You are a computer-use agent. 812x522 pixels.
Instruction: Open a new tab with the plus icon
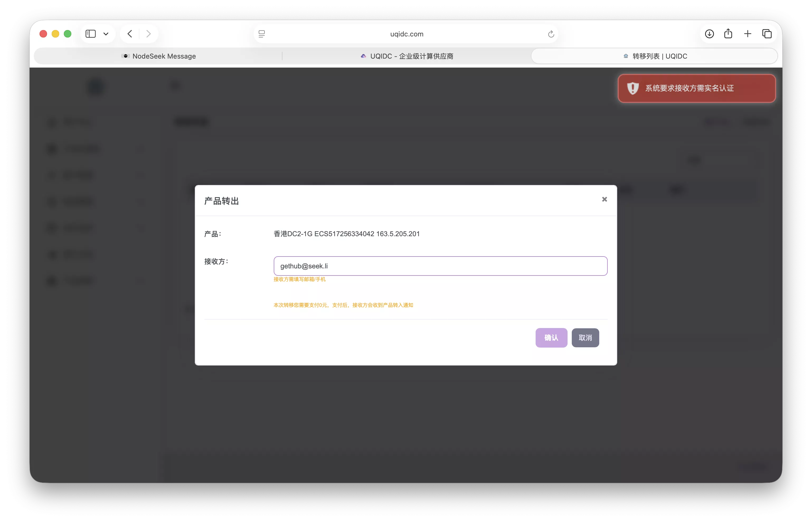coord(748,34)
